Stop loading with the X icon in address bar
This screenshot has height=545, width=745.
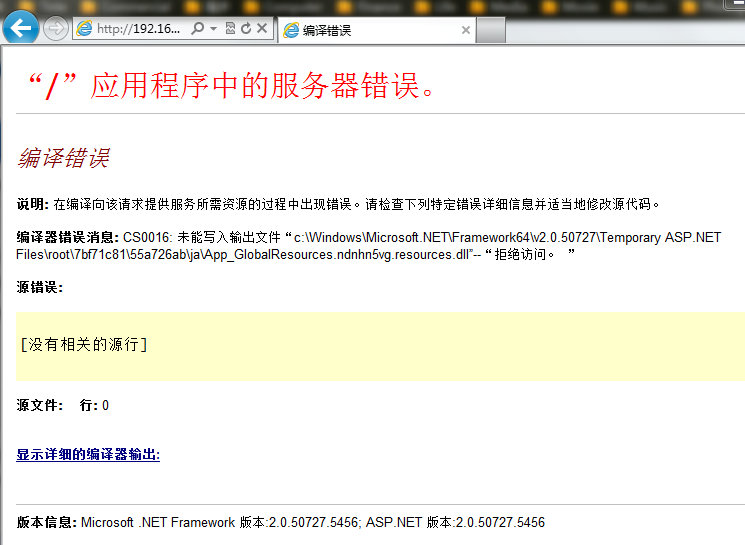tap(262, 29)
